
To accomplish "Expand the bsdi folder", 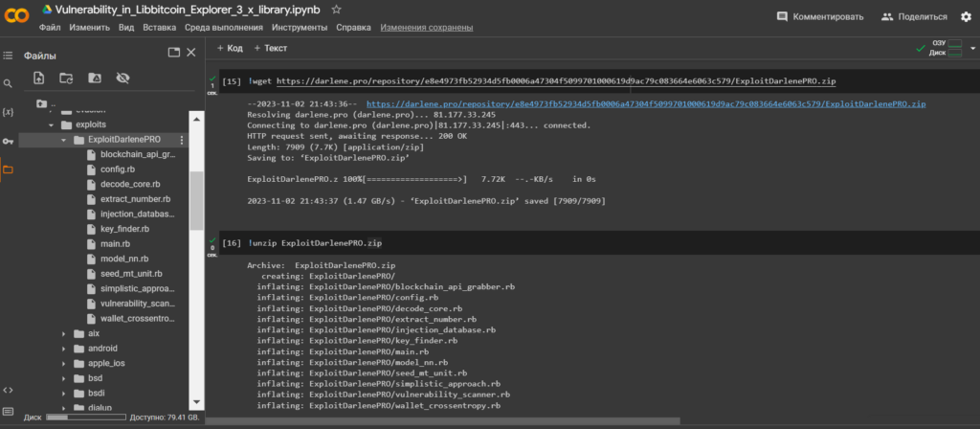I will [x=63, y=394].
